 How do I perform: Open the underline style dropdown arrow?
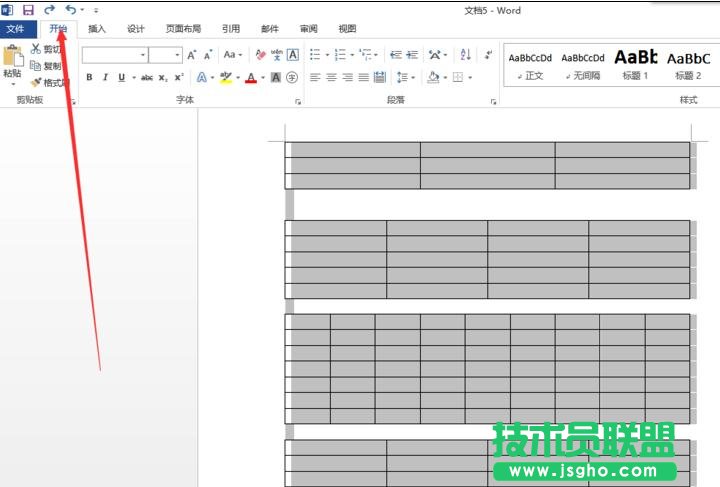click(134, 78)
